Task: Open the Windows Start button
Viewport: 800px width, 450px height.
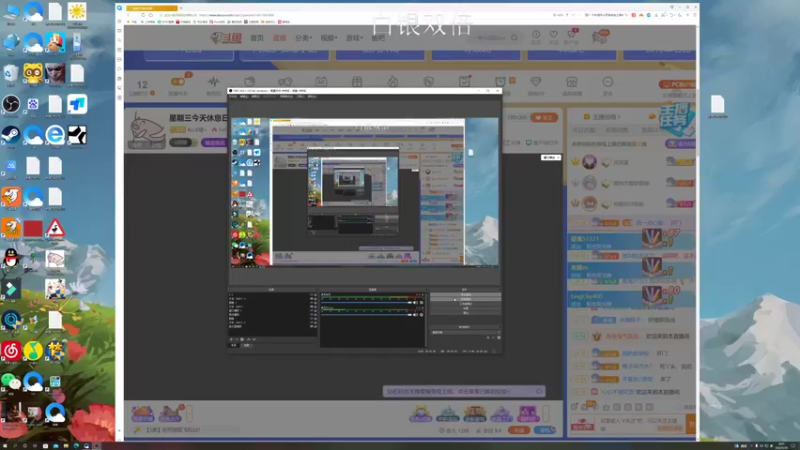Action: (x=4, y=446)
